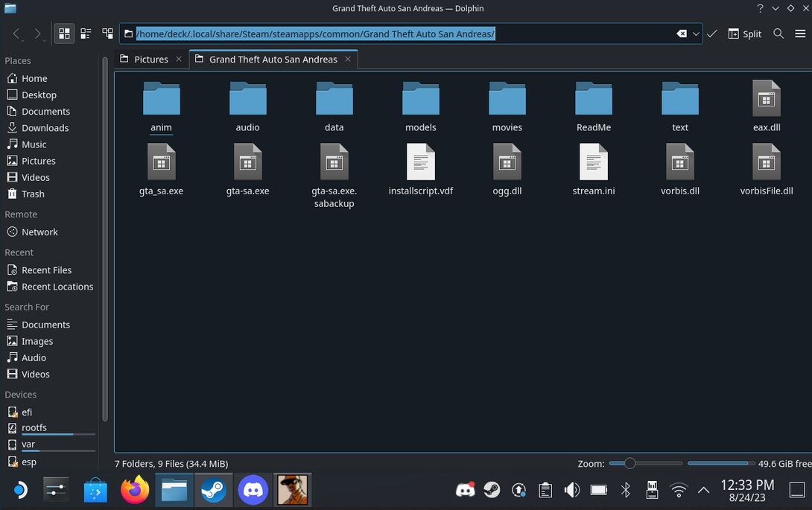812x510 pixels.
Task: Select the anim folder
Action: click(x=161, y=106)
